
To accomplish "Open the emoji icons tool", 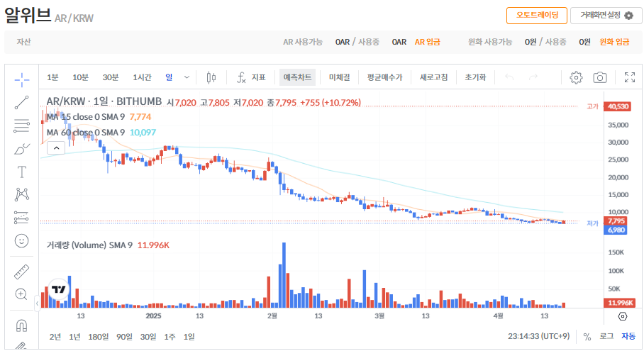I will pyautogui.click(x=22, y=240).
